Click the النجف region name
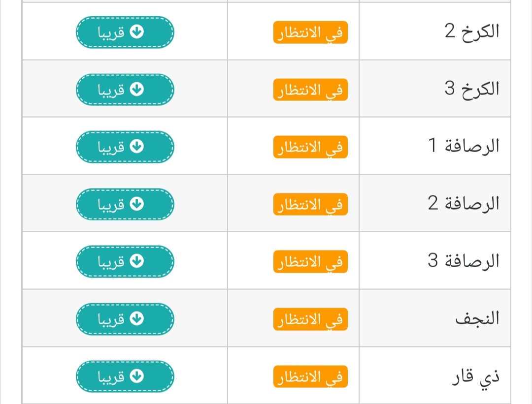 [477, 318]
